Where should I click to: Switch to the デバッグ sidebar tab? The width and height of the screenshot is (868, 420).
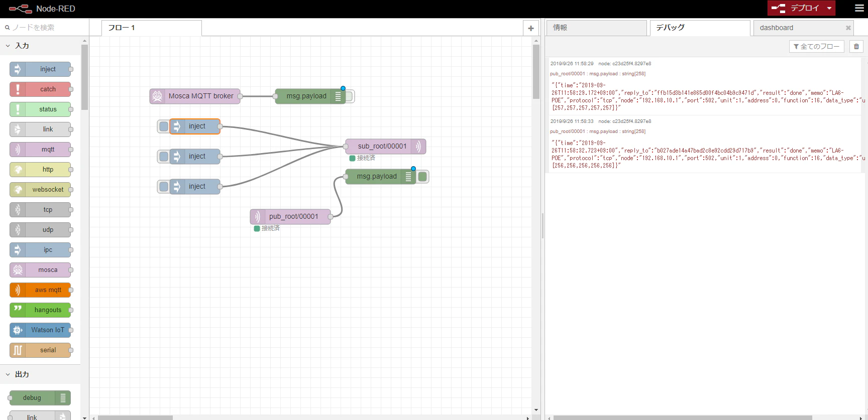point(700,28)
